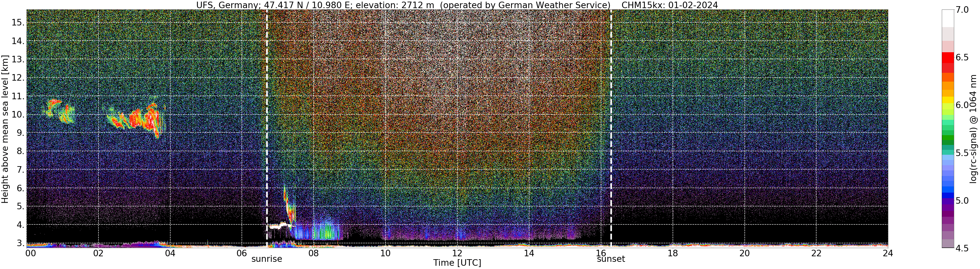Click the plot title starting 'UFS, Germany'
The width and height of the screenshot is (980, 269).
click(457, 5)
